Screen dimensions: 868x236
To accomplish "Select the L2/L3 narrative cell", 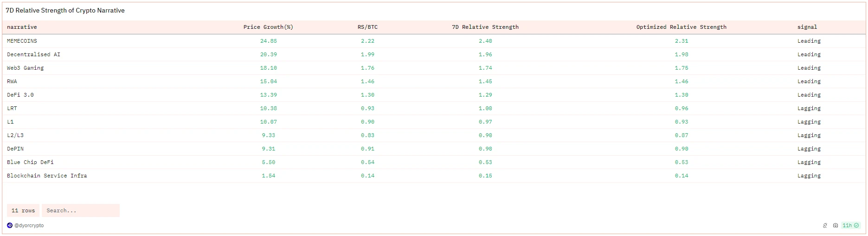I will tap(15, 135).
